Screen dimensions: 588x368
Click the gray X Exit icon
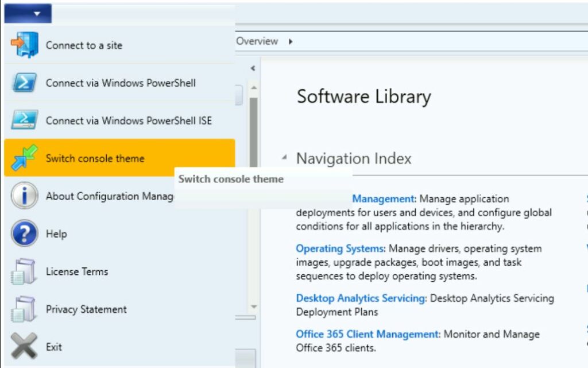coord(24,346)
